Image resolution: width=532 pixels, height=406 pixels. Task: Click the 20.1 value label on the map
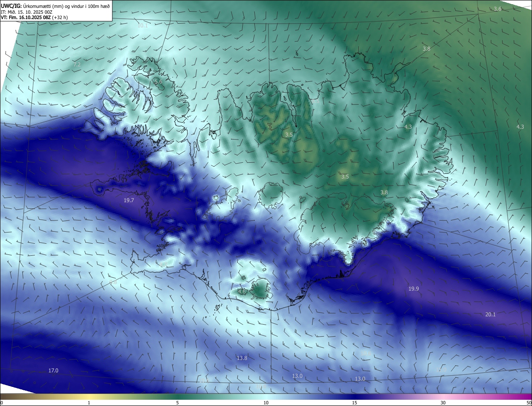[490, 315]
